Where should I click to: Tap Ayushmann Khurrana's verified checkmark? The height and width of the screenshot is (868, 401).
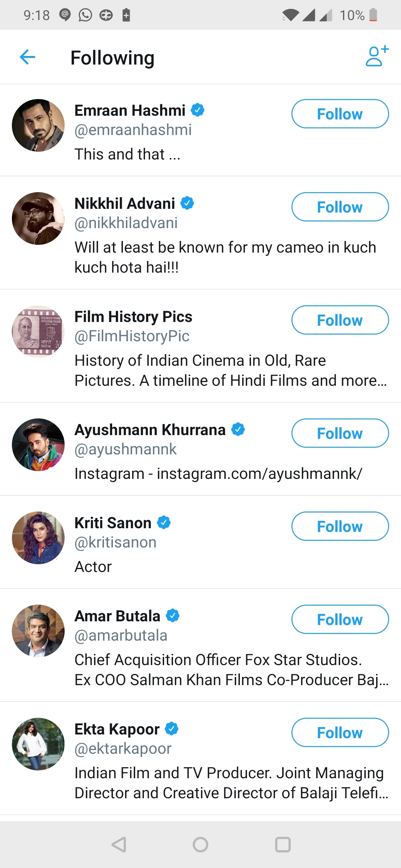point(238,430)
